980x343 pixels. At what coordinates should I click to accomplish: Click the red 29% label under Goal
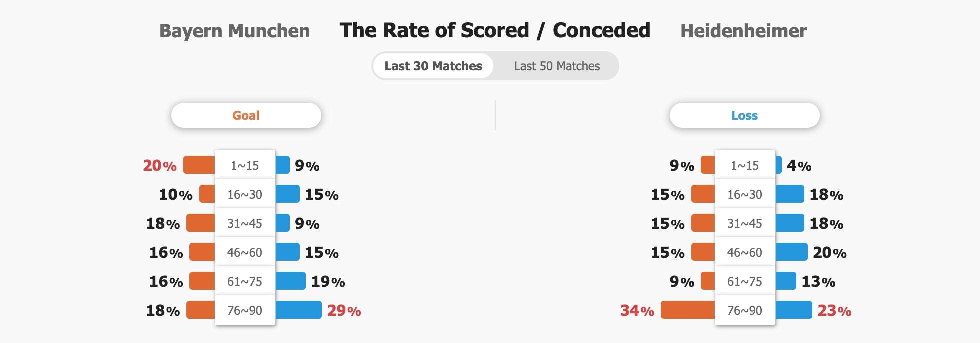tap(344, 311)
